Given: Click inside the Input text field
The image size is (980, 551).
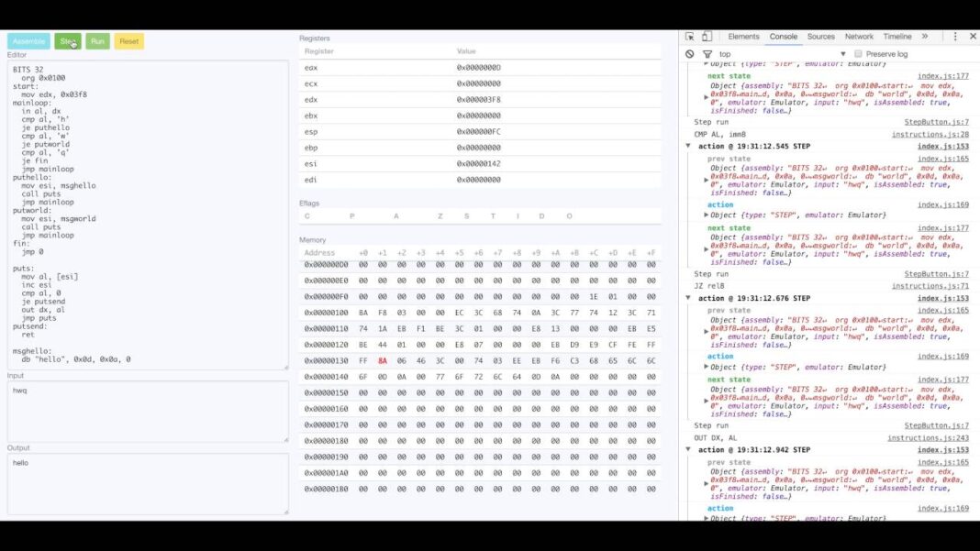Looking at the screenshot, I should click(147, 412).
